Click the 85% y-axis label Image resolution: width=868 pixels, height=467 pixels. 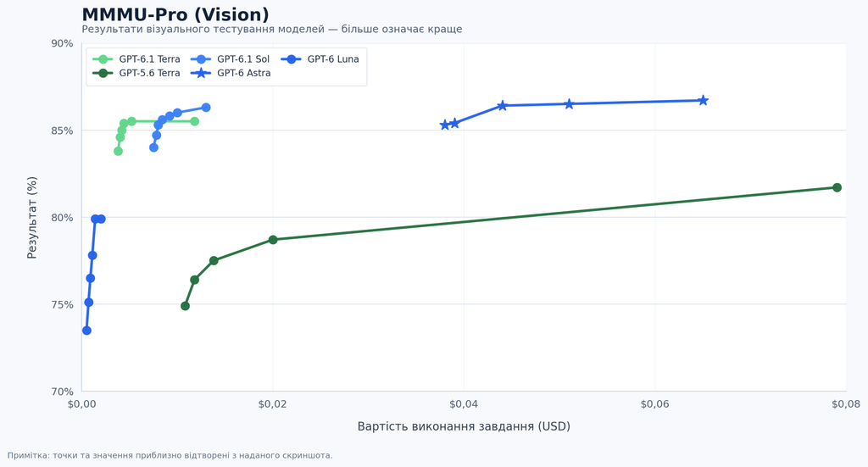click(62, 131)
